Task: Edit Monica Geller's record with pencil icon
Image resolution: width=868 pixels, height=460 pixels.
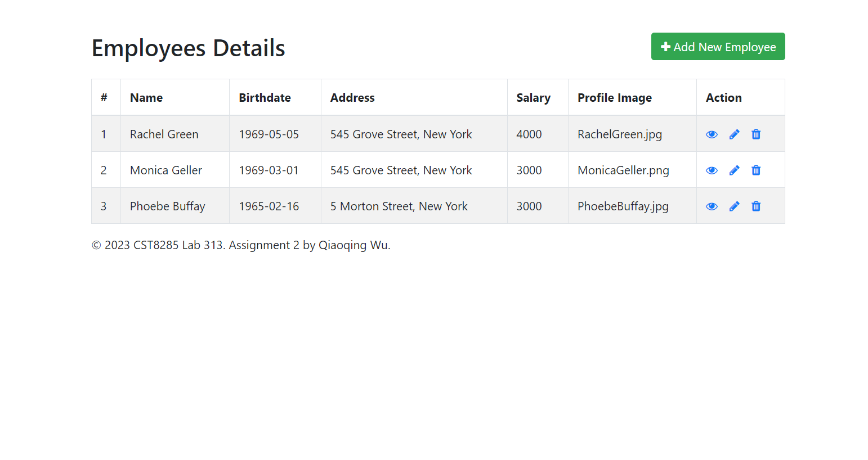Action: click(x=734, y=170)
